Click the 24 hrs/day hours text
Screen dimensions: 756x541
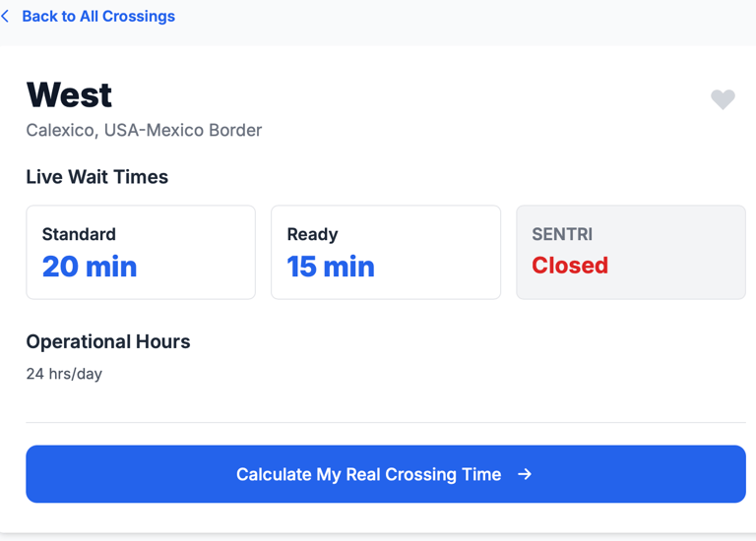[64, 374]
